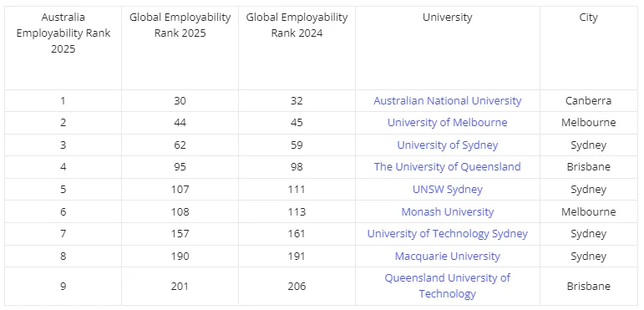The width and height of the screenshot is (644, 310).
Task: Open the University of Melbourne link
Action: click(x=447, y=122)
